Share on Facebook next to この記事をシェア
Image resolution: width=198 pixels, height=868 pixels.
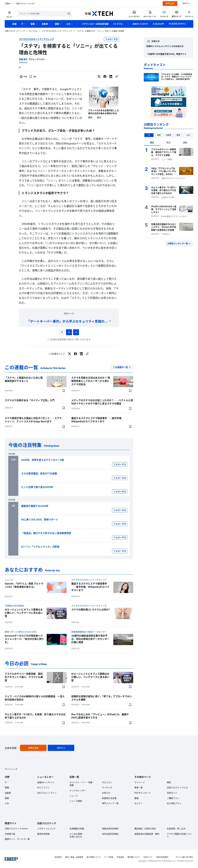pos(75,354)
